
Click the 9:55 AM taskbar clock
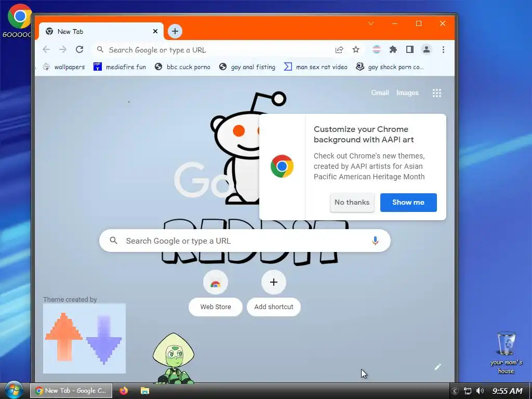pyautogui.click(x=507, y=391)
